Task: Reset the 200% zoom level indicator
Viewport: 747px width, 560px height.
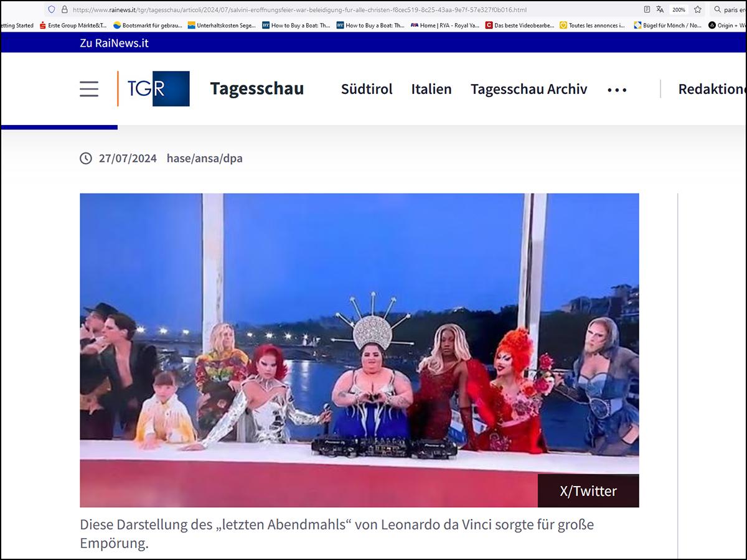Action: (x=679, y=10)
